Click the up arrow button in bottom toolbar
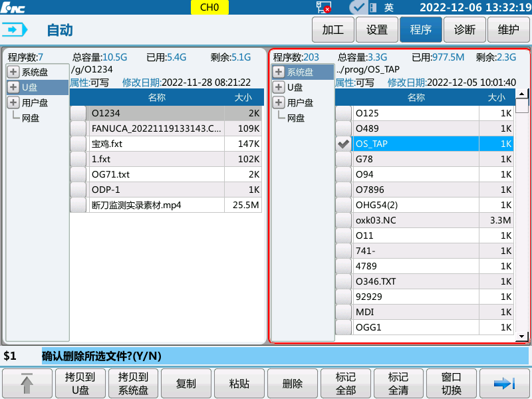 (27, 384)
